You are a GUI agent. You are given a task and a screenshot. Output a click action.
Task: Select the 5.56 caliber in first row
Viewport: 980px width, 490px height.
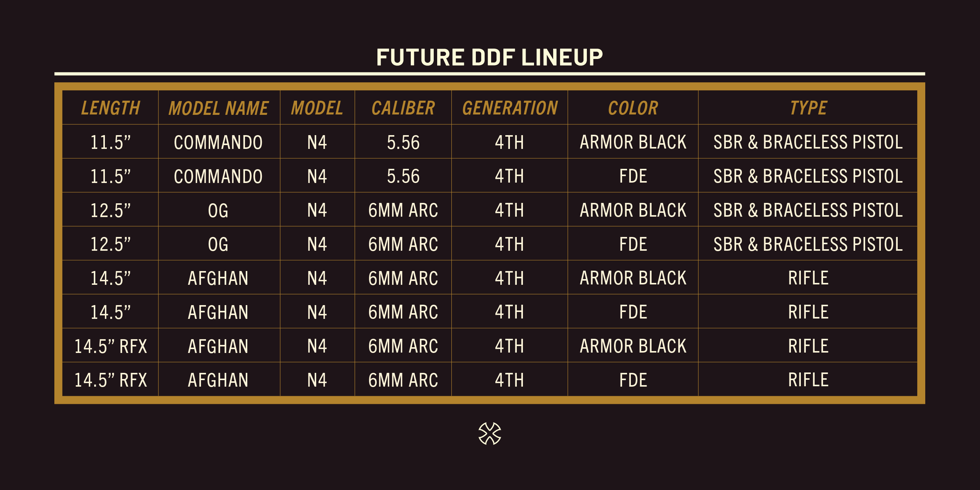click(403, 142)
